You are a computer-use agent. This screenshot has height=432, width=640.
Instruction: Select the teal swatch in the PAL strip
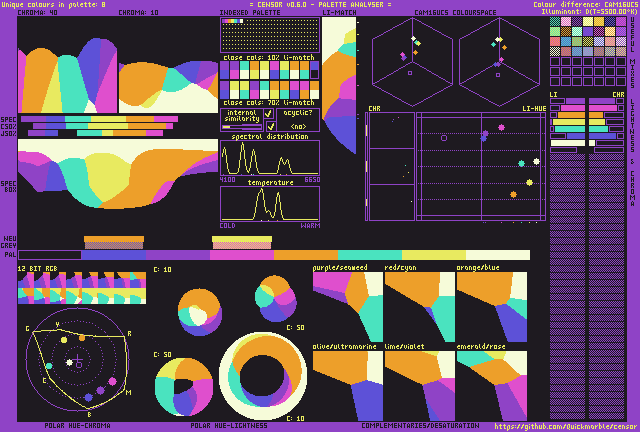370,255
